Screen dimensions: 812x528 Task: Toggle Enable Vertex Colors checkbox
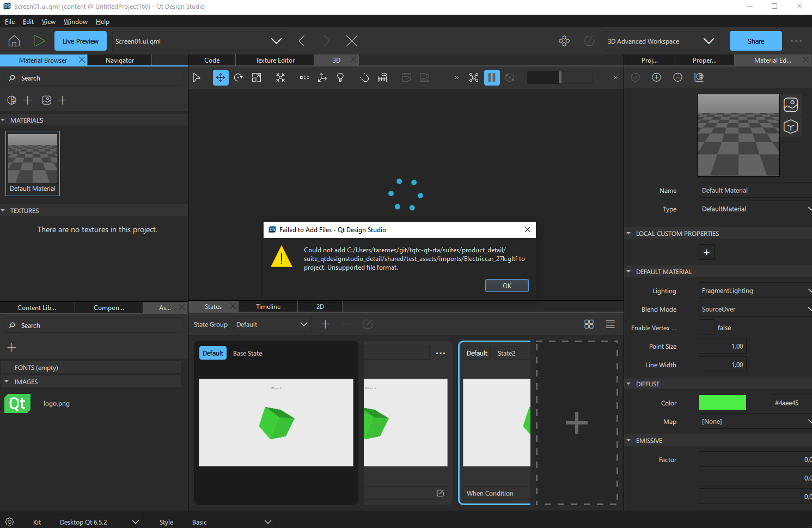pos(706,327)
